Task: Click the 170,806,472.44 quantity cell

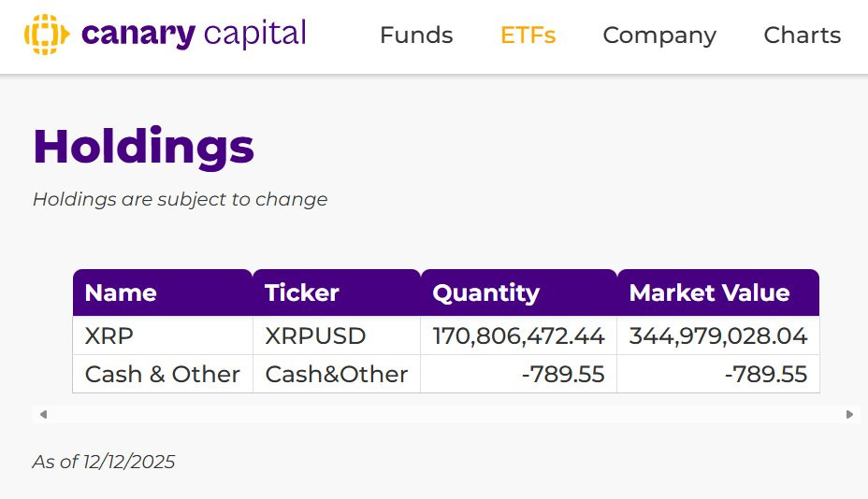Action: point(518,336)
